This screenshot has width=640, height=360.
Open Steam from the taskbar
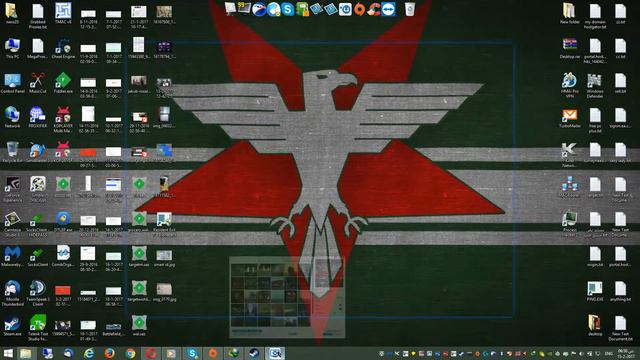click(254, 353)
